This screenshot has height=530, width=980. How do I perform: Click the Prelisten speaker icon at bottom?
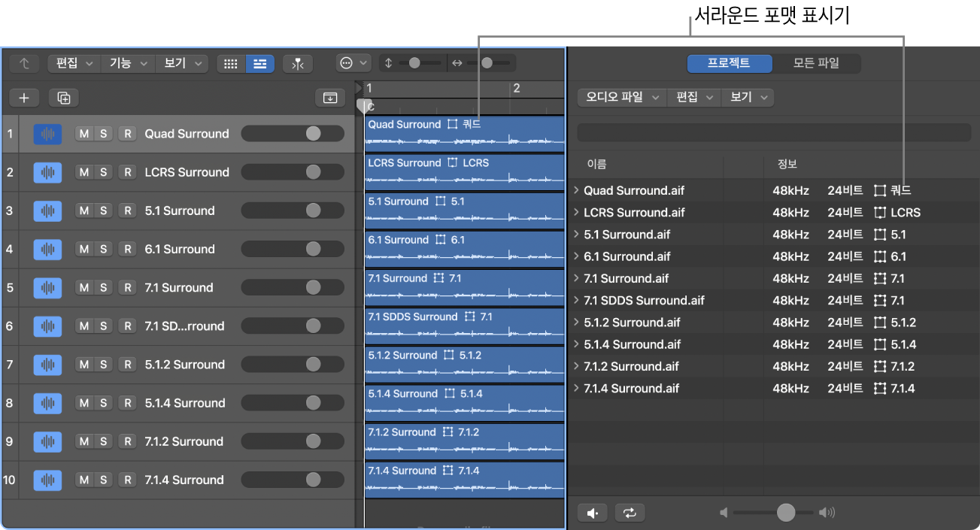pyautogui.click(x=592, y=512)
